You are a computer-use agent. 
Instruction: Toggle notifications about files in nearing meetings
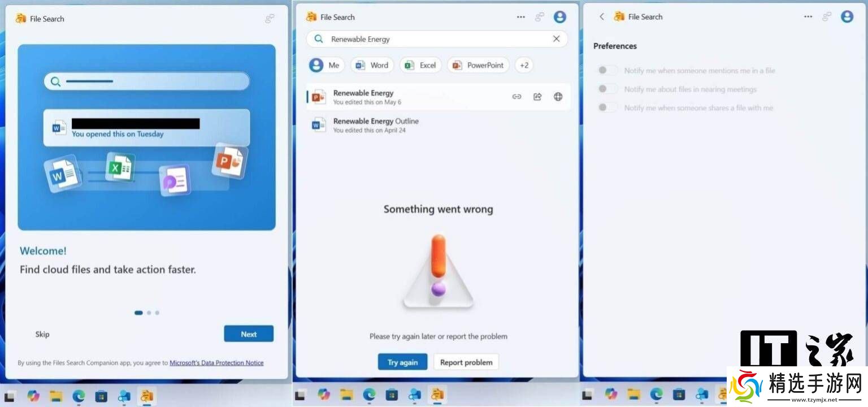pos(607,89)
